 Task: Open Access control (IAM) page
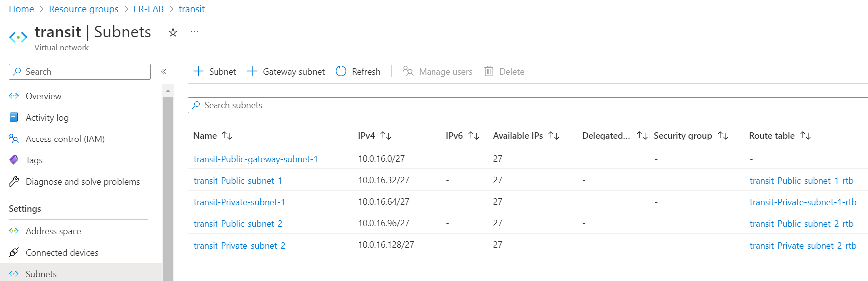[65, 139]
